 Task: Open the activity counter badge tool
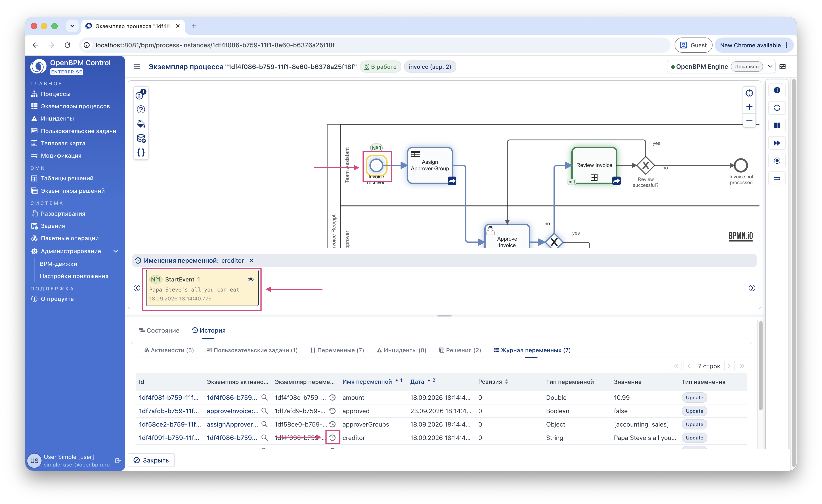141,95
